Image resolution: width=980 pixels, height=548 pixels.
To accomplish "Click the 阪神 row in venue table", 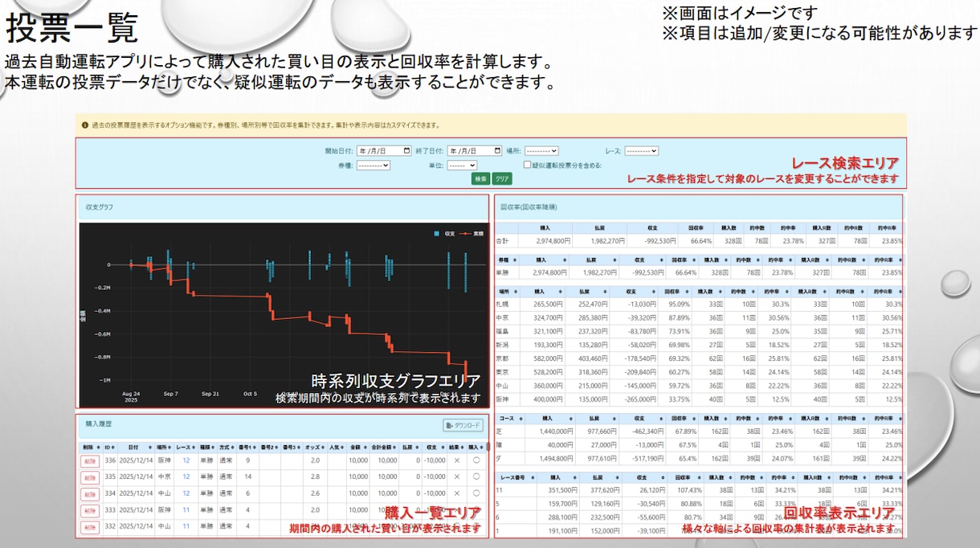I will [699, 399].
